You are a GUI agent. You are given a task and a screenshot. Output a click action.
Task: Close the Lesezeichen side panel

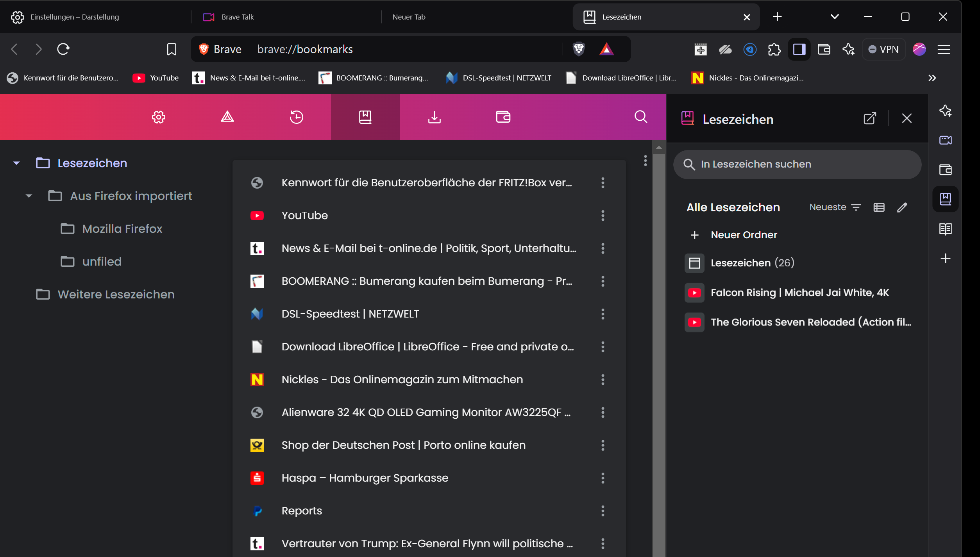tap(907, 118)
